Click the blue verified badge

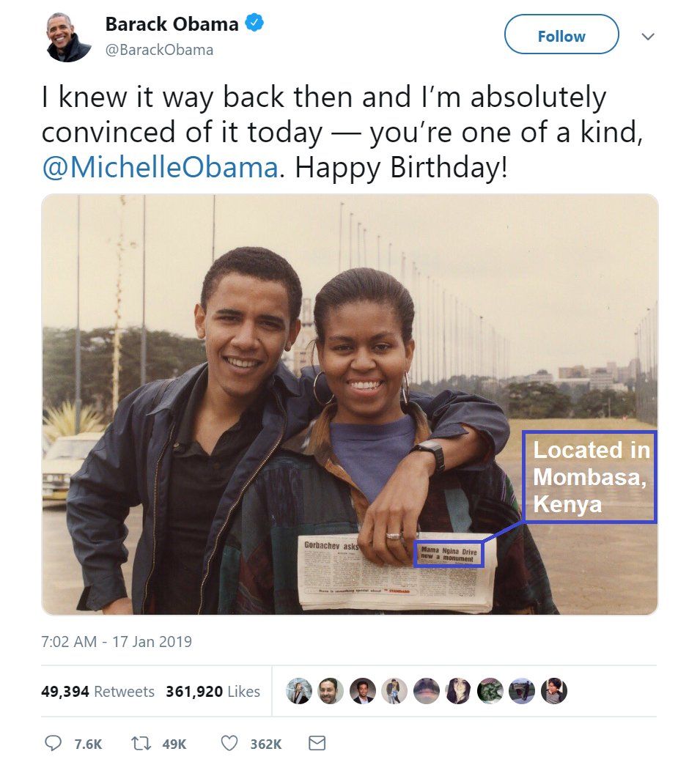point(254,23)
